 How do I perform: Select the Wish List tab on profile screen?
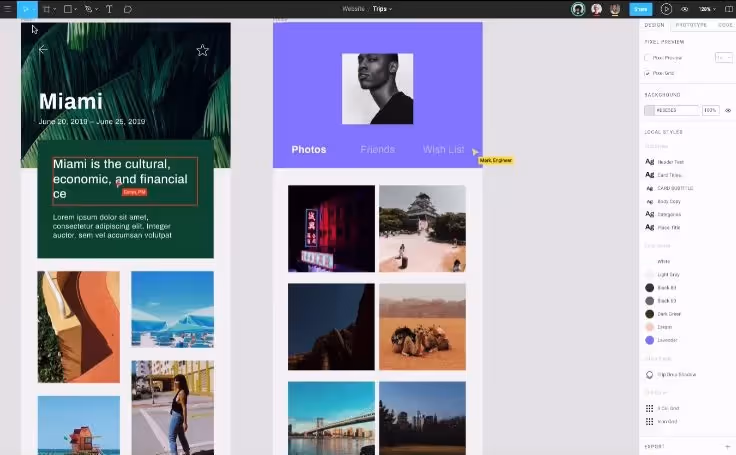[x=444, y=149]
